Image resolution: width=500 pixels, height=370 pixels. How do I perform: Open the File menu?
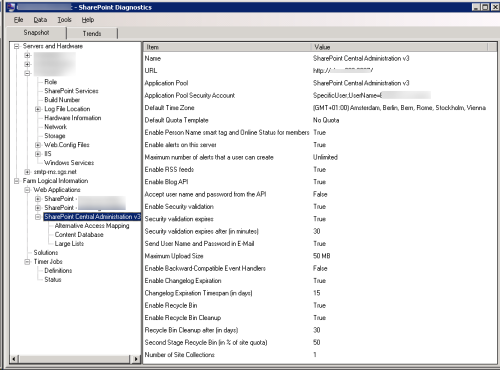[x=18, y=20]
